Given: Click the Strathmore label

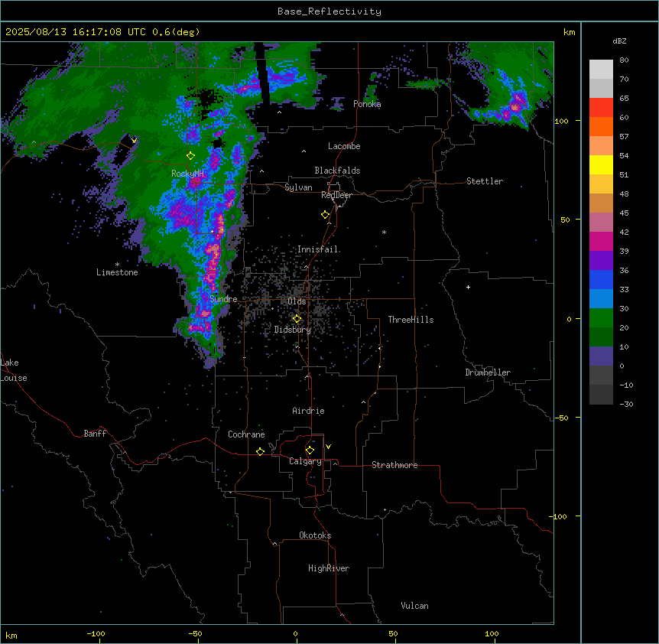Looking at the screenshot, I should [x=394, y=465].
